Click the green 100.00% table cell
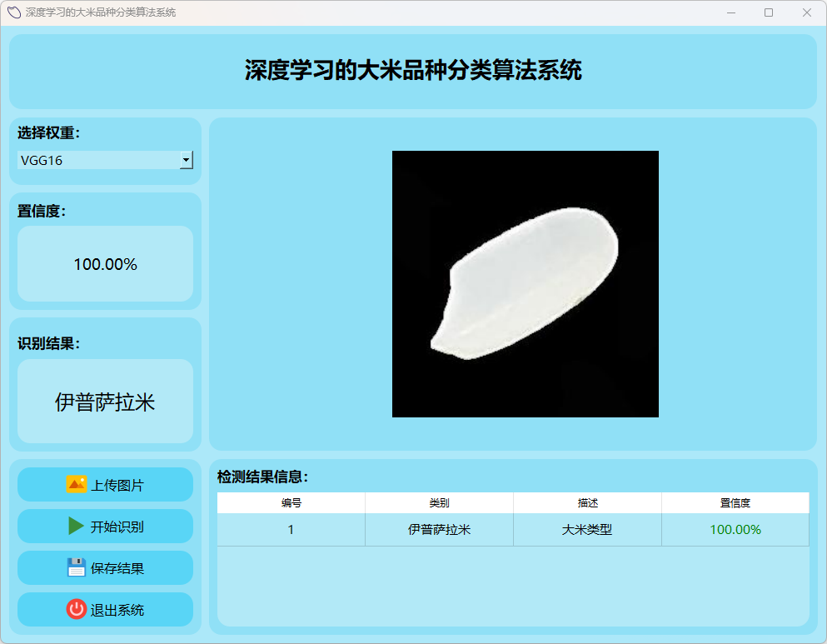827x644 pixels. (735, 530)
